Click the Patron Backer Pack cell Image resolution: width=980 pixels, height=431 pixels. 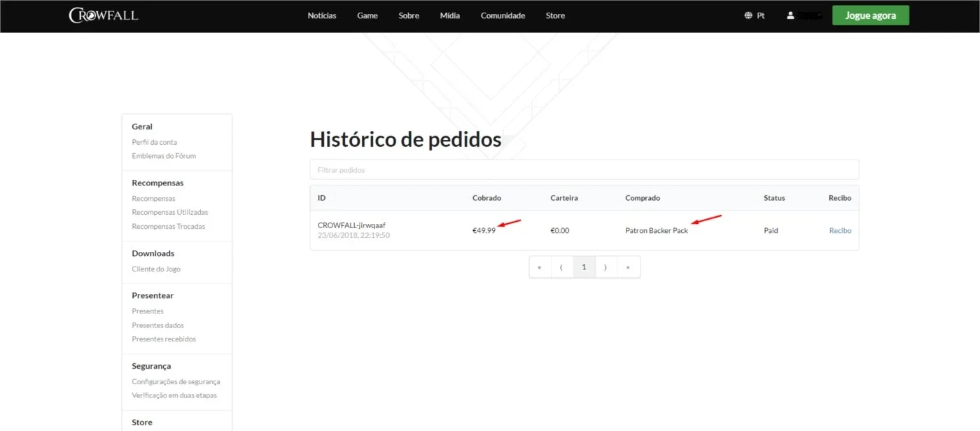(x=657, y=230)
